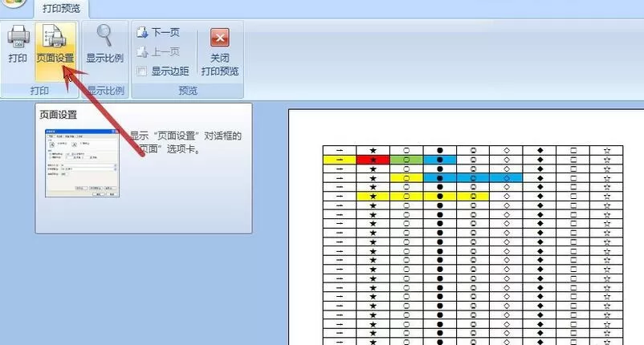644x345 pixels.
Task: Click the Page Setup dialog thumbnail in tooltip
Action: (82, 163)
